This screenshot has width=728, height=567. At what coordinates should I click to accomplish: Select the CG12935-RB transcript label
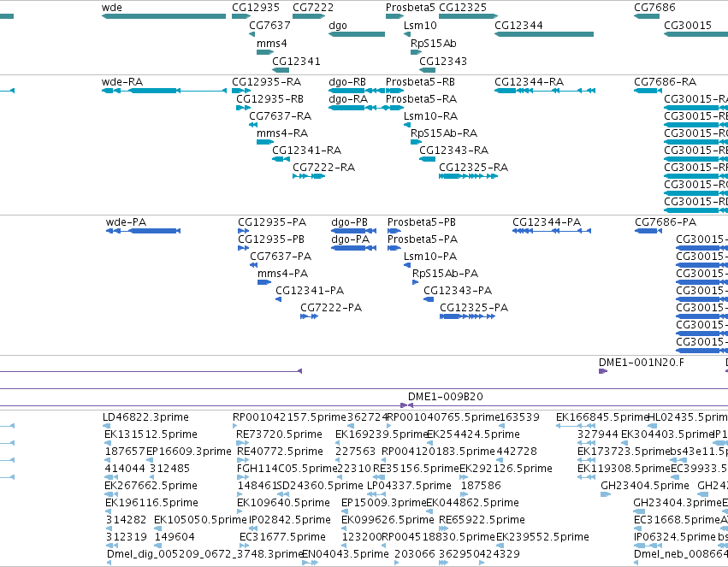tap(269, 99)
